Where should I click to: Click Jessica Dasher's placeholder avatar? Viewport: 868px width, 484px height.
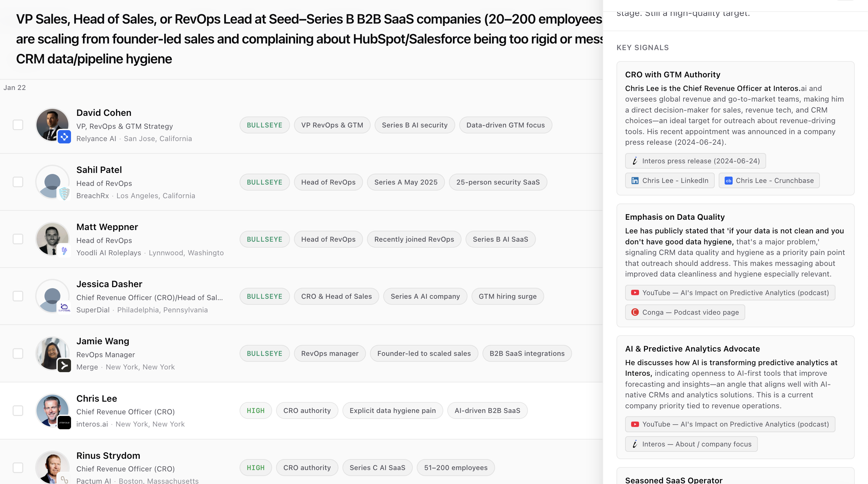click(x=52, y=296)
